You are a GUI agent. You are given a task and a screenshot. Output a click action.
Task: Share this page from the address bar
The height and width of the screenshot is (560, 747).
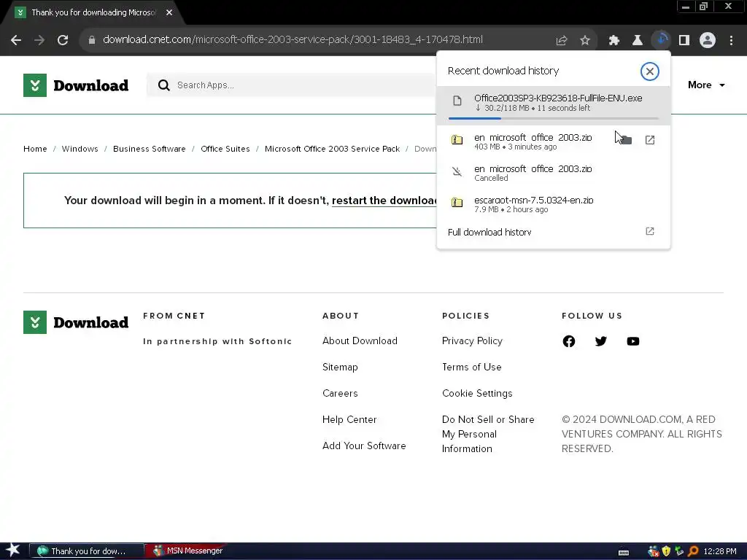562,41
